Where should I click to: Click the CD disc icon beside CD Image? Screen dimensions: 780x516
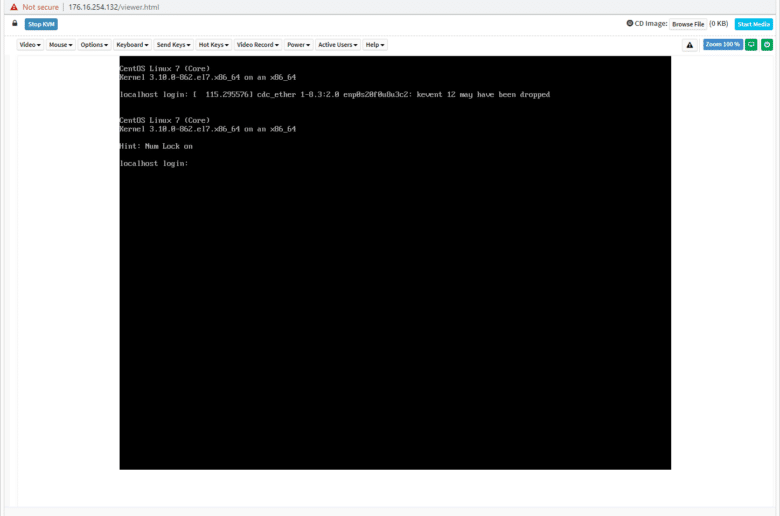pyautogui.click(x=630, y=23)
